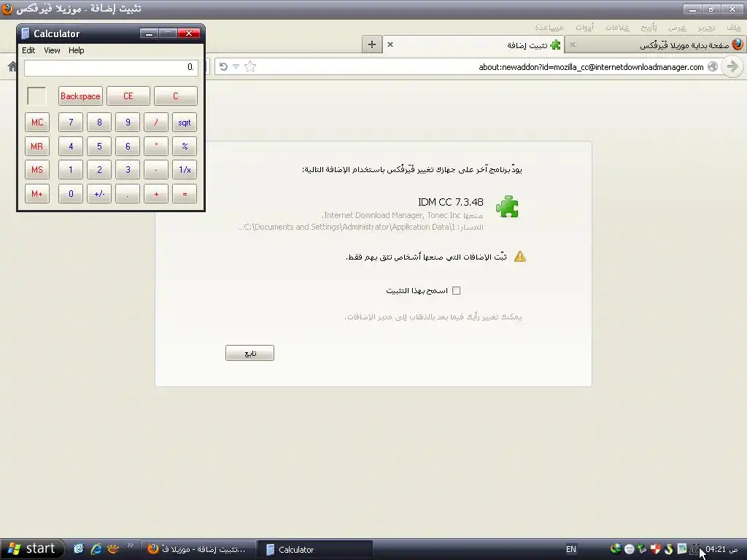Close the تثبيت إضافة tab

point(390,44)
